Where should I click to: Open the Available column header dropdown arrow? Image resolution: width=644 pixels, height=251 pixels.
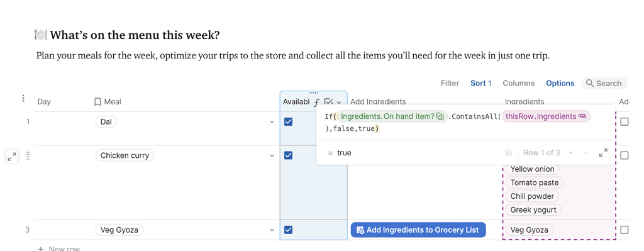(339, 103)
